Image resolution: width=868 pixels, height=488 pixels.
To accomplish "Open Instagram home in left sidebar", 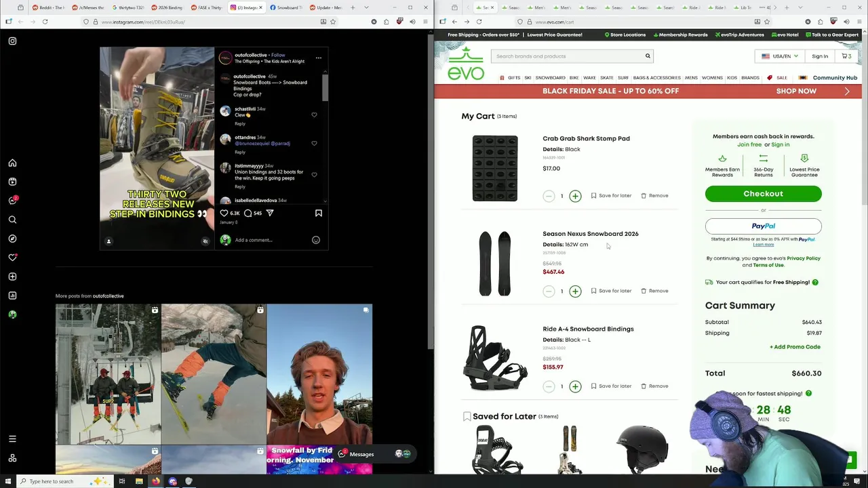I will [12, 163].
